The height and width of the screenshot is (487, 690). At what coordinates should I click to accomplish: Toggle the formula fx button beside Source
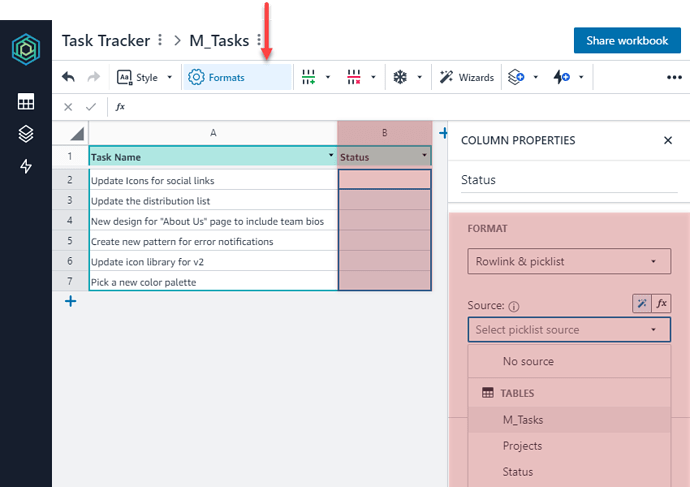coord(661,303)
